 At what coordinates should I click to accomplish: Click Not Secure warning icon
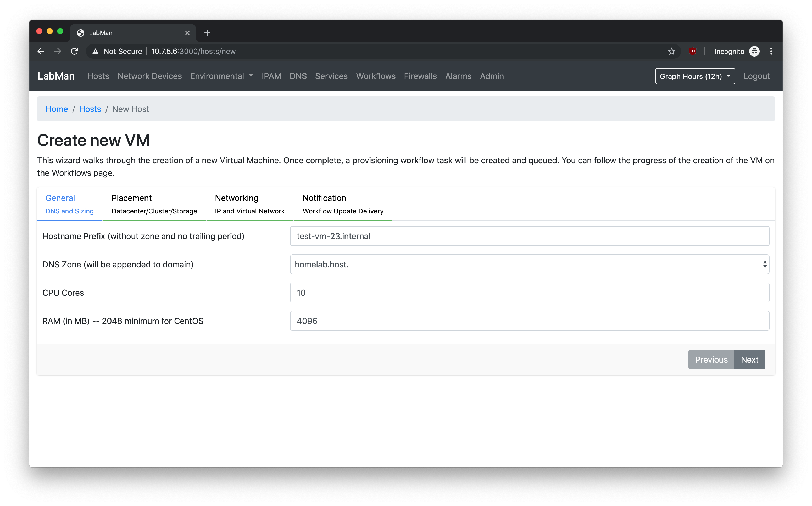96,51
